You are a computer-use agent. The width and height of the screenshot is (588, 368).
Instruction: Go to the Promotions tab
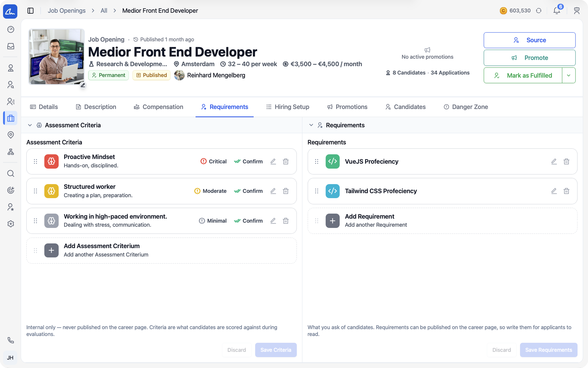[347, 107]
